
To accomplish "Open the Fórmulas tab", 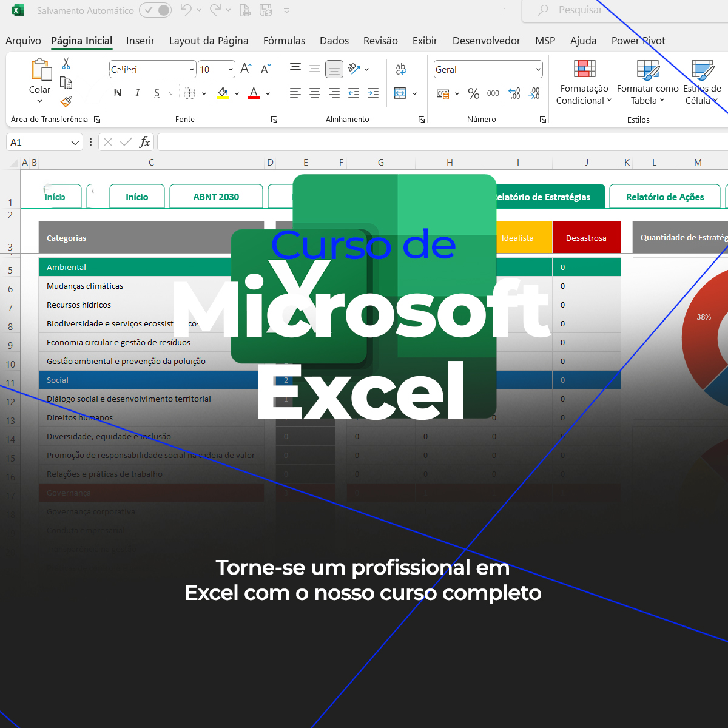I will pyautogui.click(x=284, y=41).
